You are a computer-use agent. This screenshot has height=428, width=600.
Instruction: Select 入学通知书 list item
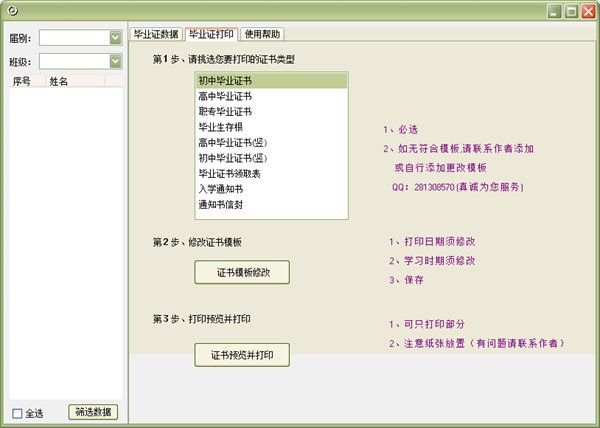click(x=271, y=189)
